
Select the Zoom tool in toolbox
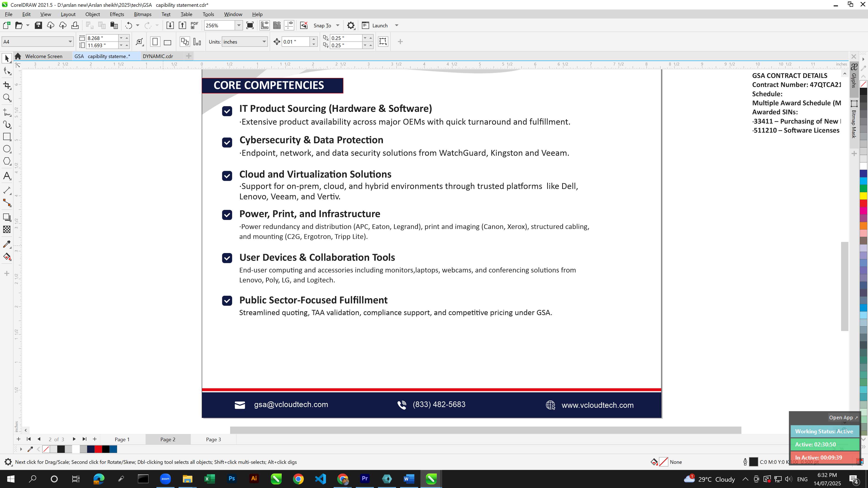7,98
